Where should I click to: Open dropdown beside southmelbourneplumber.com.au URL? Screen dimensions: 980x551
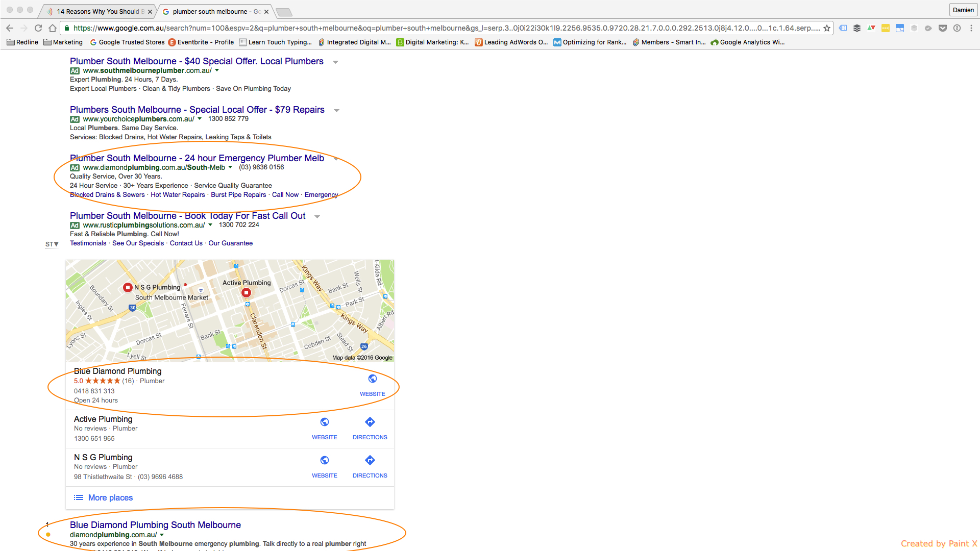[217, 70]
